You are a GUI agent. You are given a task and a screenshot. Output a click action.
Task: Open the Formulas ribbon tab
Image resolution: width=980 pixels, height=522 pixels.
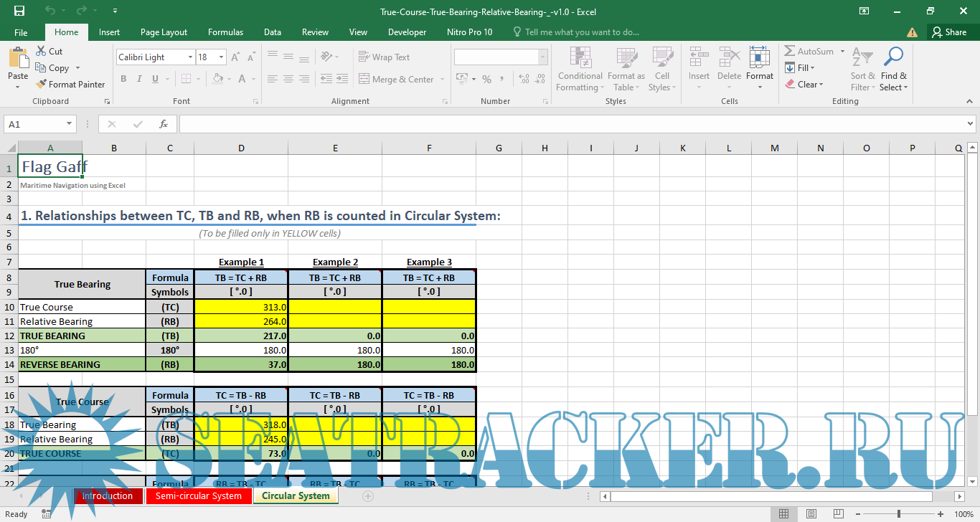click(x=225, y=32)
